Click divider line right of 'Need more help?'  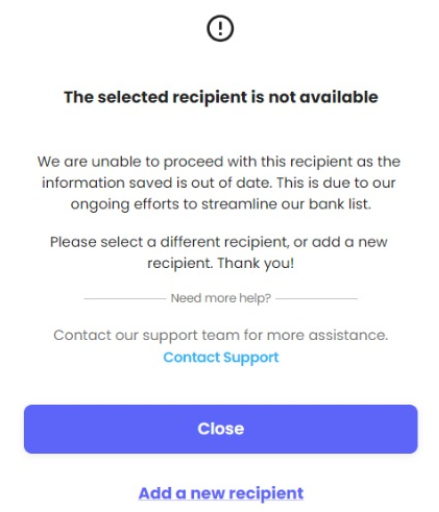click(x=317, y=299)
